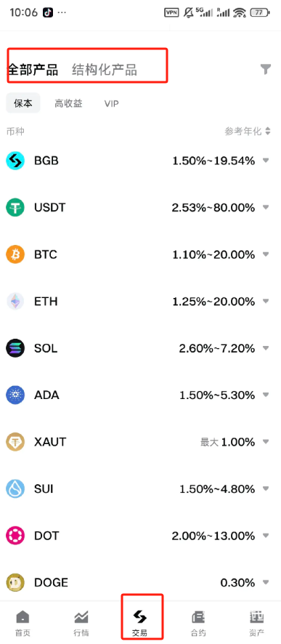Viewport: 281px width, 644px height.
Task: Expand the DOT row dropdown arrow
Action: click(x=266, y=536)
